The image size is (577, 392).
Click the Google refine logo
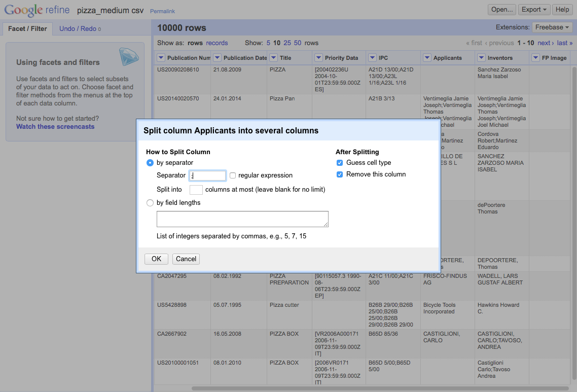[x=37, y=10]
